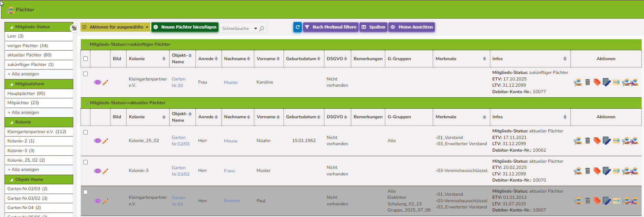Screen dimensions: 644x217
Task: Open the 'Aktionen für ausgewählte' dropdown
Action: click(115, 27)
